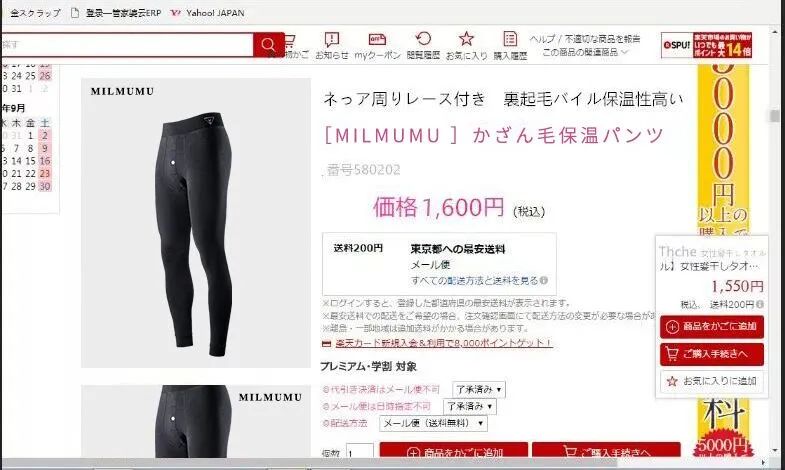This screenshot has width=785, height=470.
Task: Open the 登录一管家婆云ERP bookmark
Action: pos(116,13)
